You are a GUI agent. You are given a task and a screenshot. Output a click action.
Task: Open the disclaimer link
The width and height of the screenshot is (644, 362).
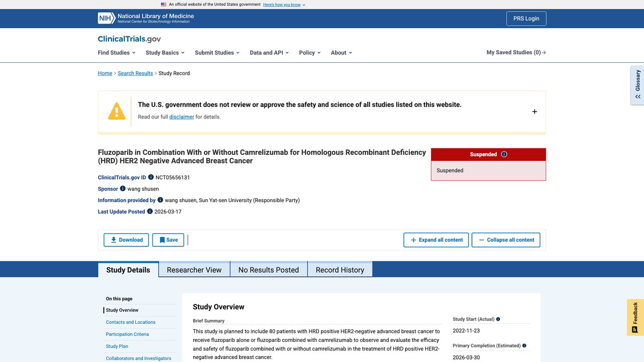182,117
